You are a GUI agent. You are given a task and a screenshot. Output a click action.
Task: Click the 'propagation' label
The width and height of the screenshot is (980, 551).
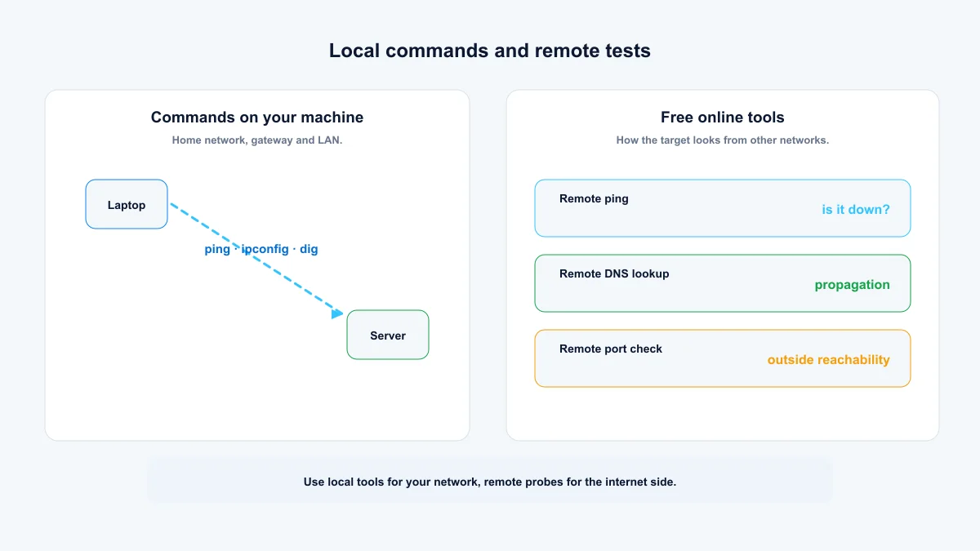click(x=852, y=285)
